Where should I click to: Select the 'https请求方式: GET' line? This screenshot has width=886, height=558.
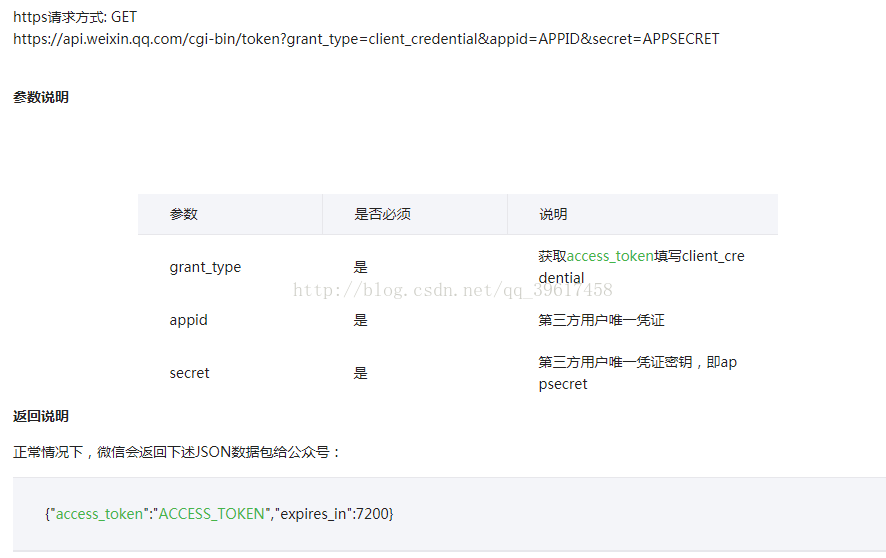[75, 17]
